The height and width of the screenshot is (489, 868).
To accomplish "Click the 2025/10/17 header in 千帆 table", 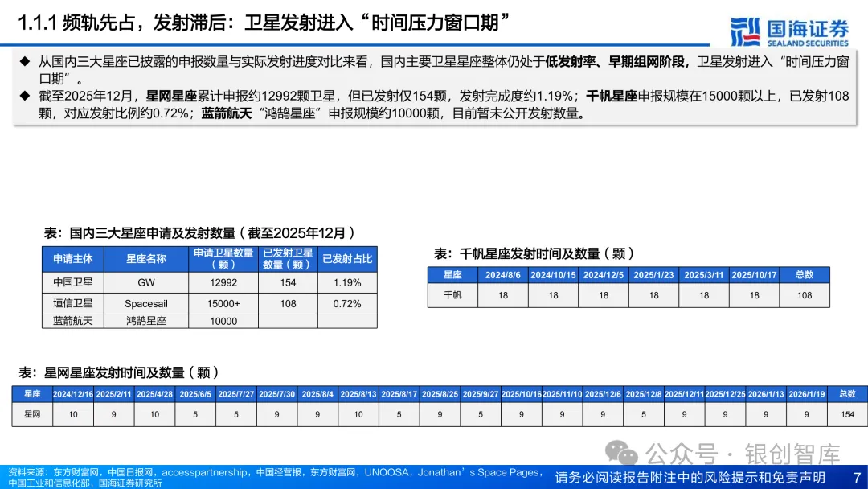I will (754, 275).
